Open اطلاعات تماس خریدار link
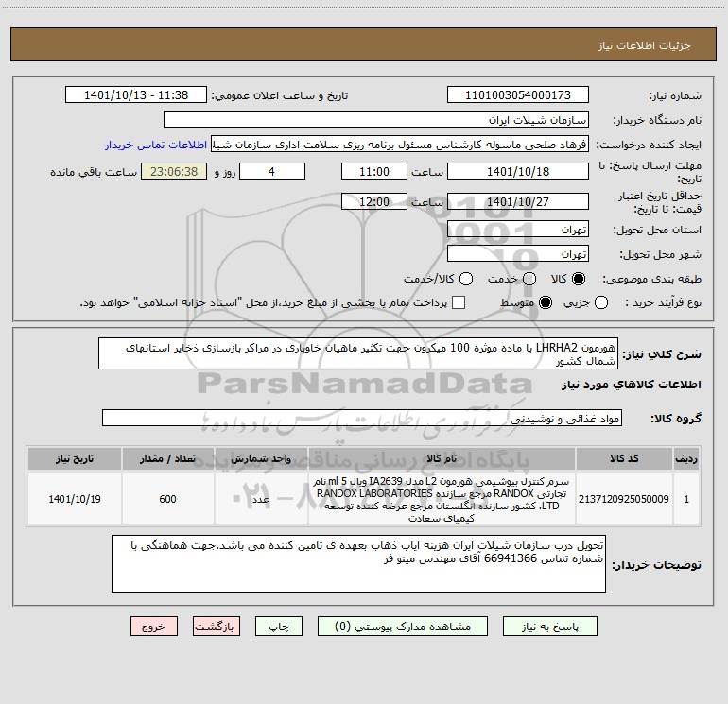 (x=156, y=145)
